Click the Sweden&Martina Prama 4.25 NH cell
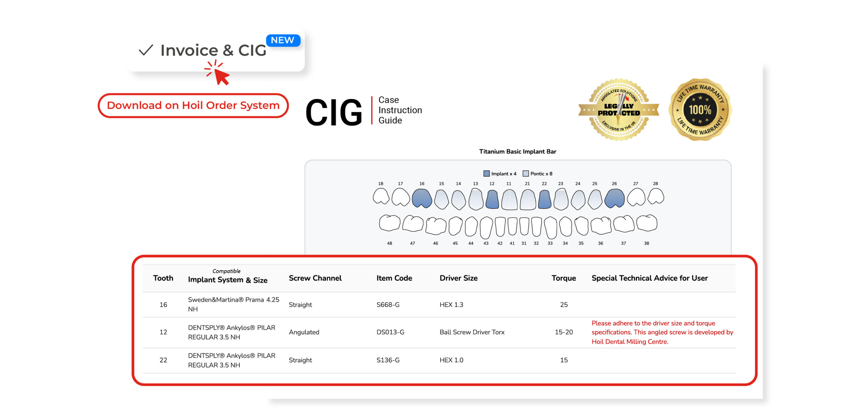868x407 pixels. [234, 304]
